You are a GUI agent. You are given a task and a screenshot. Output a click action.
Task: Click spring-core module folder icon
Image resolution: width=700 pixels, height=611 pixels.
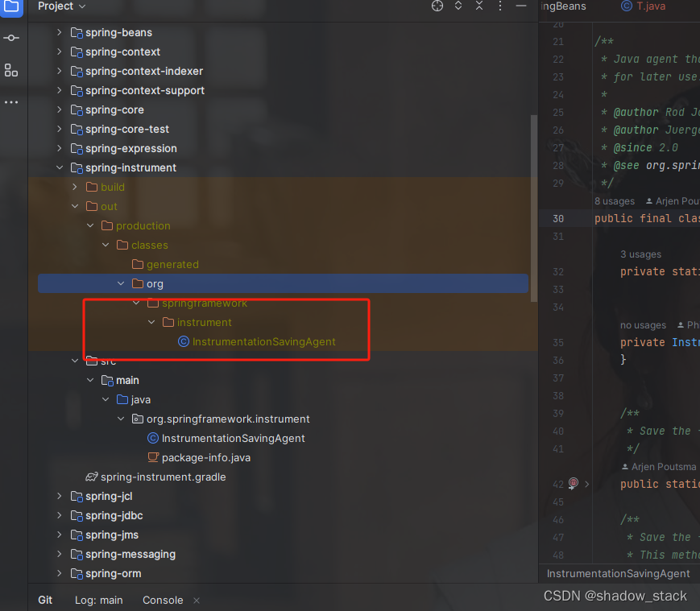pyautogui.click(x=77, y=110)
